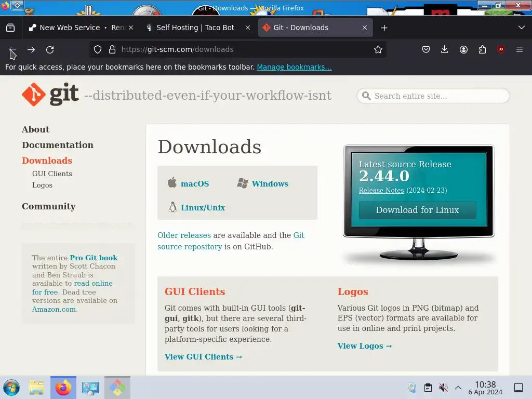Click the Linux penguin icon

coord(172,207)
